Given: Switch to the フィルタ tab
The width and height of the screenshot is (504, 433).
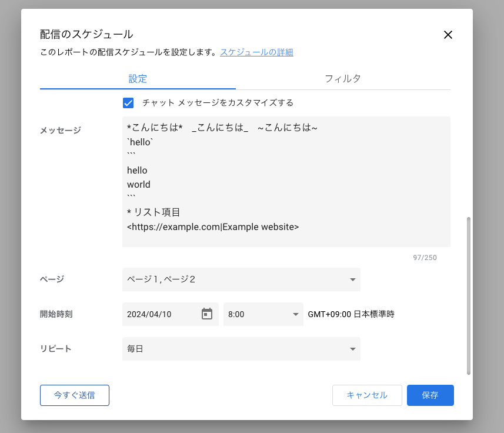Looking at the screenshot, I should coord(342,78).
